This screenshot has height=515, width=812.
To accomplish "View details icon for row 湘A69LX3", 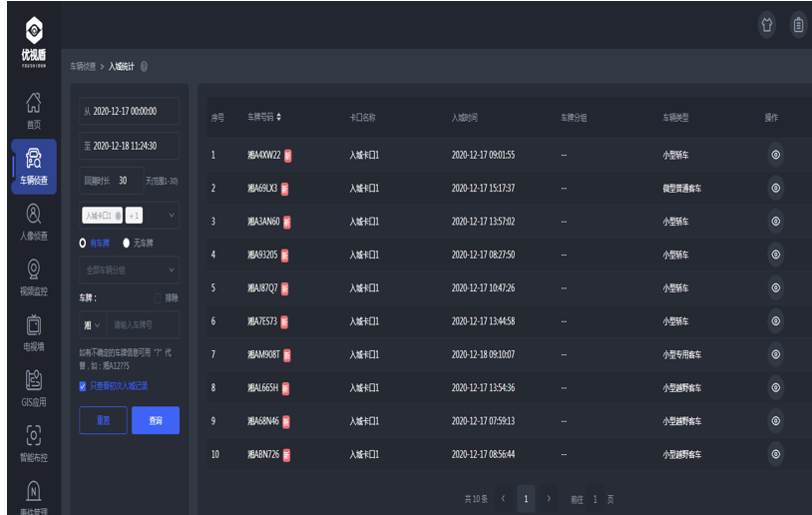I will tap(775, 188).
